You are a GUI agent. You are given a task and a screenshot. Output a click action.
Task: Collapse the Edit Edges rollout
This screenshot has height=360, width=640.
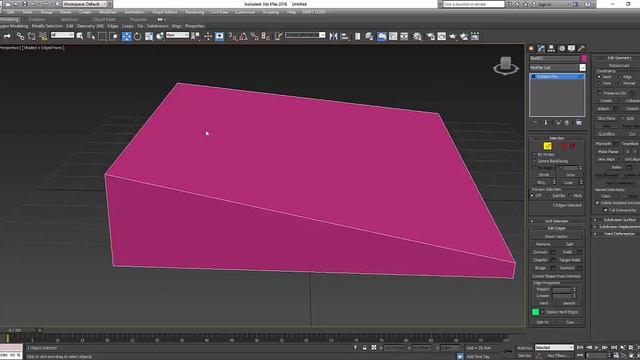pyautogui.click(x=556, y=228)
